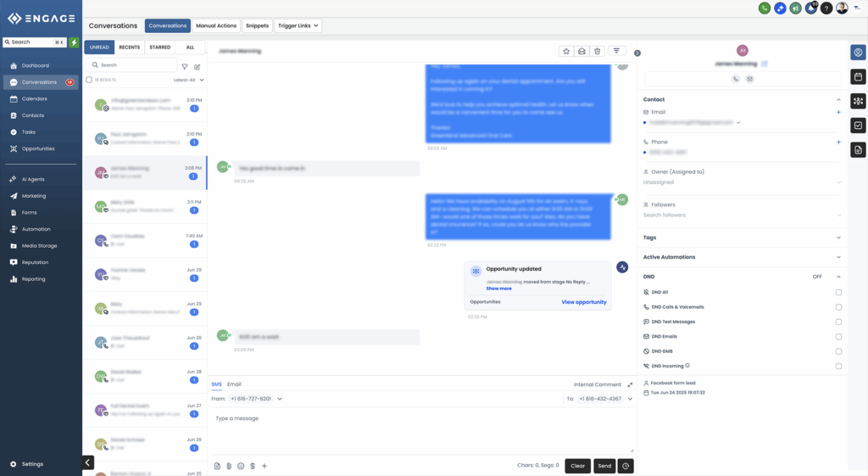Add a new email with plus icon
868x476 pixels.
(838, 112)
